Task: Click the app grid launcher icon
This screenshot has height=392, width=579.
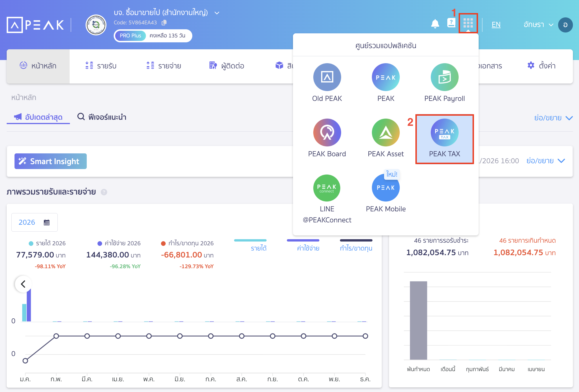Action: tap(468, 23)
